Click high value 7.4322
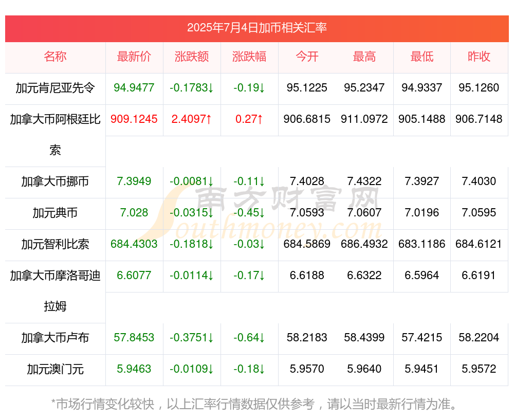The height and width of the screenshot is (420, 514). [364, 181]
